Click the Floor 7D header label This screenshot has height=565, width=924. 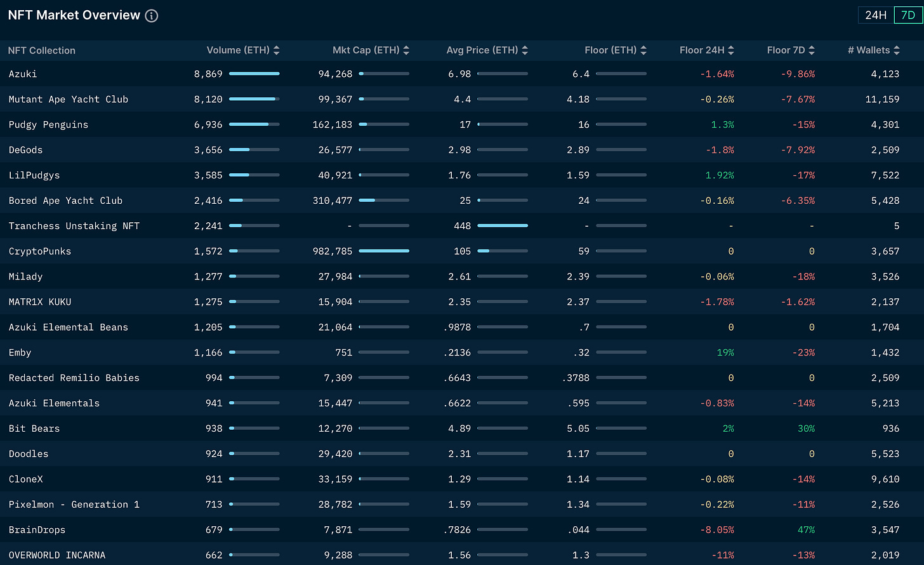[786, 50]
